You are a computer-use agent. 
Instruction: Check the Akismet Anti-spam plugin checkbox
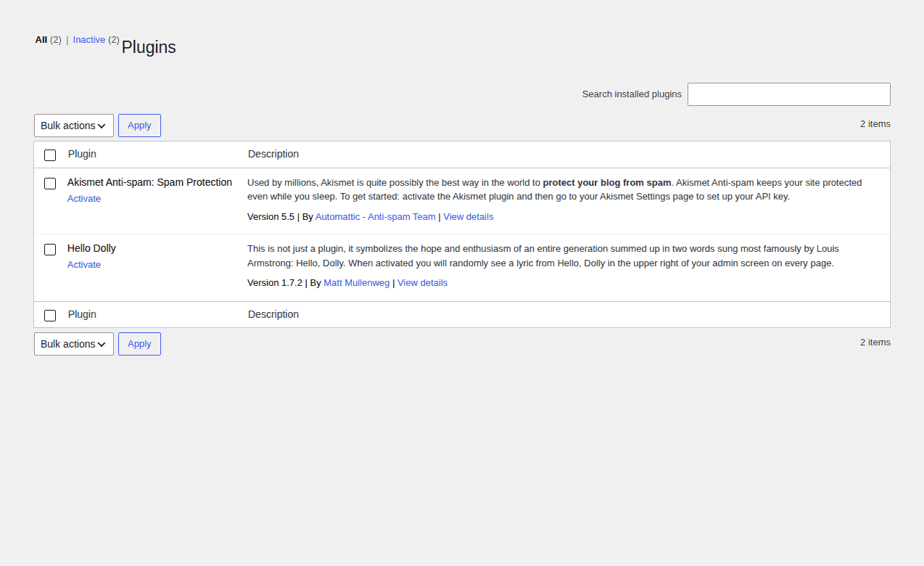tap(50, 184)
